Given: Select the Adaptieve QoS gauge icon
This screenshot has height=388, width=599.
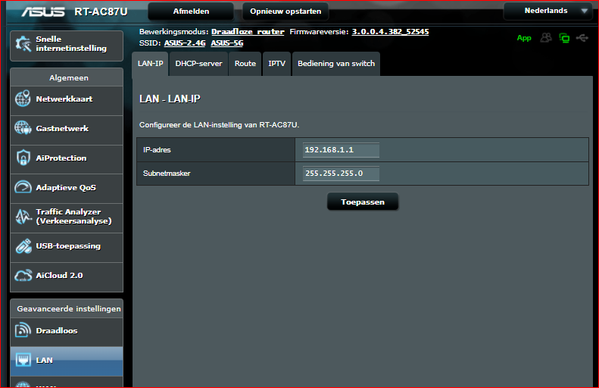Looking at the screenshot, I should tap(23, 187).
